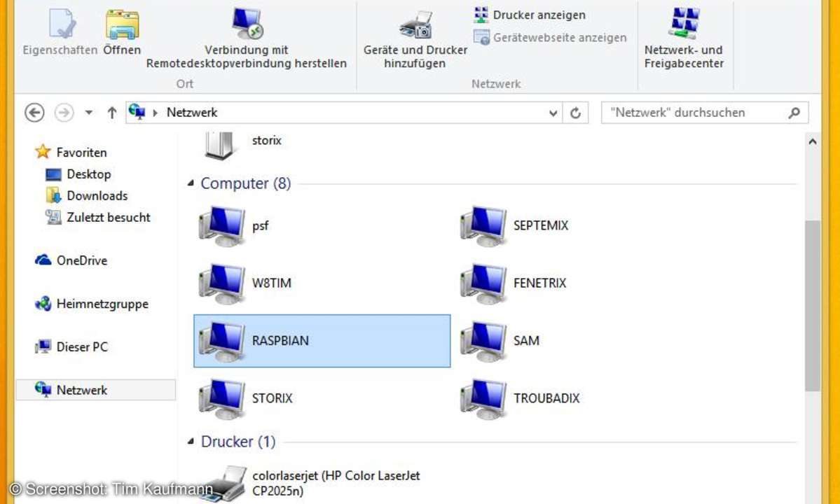Collapse the Computer (8) group
840x504 pixels.
click(x=191, y=183)
